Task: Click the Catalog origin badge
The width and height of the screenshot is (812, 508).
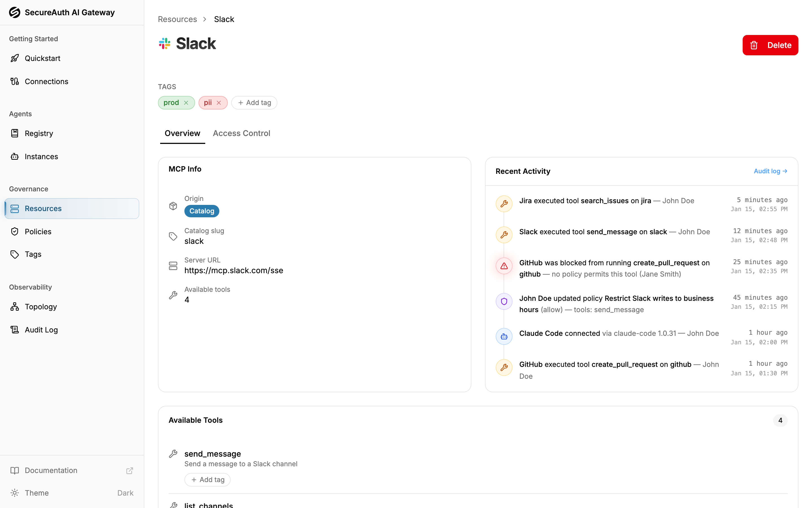Action: point(202,211)
